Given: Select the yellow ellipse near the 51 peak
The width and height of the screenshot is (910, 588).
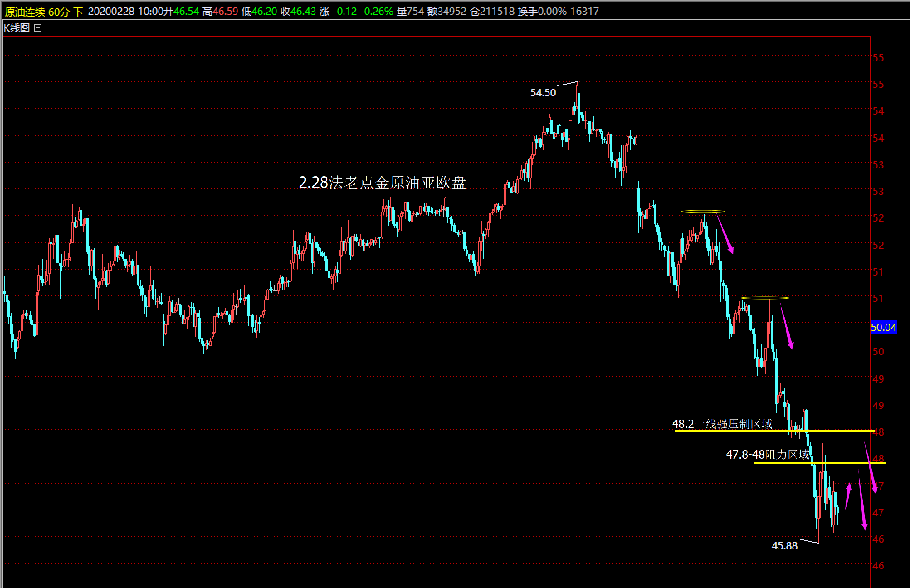Looking at the screenshot, I should click(x=765, y=298).
